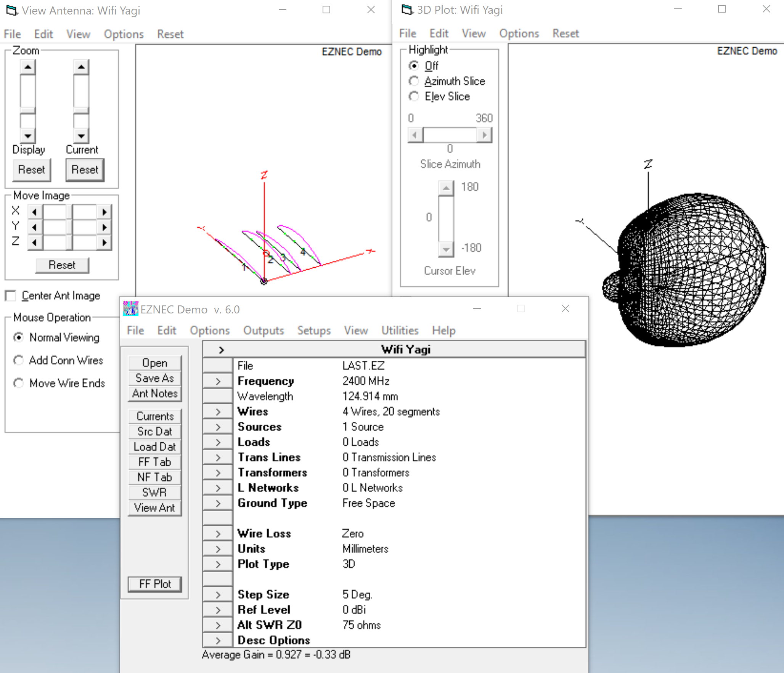
Task: Open the Options menu in 3D Plot window
Action: click(519, 34)
